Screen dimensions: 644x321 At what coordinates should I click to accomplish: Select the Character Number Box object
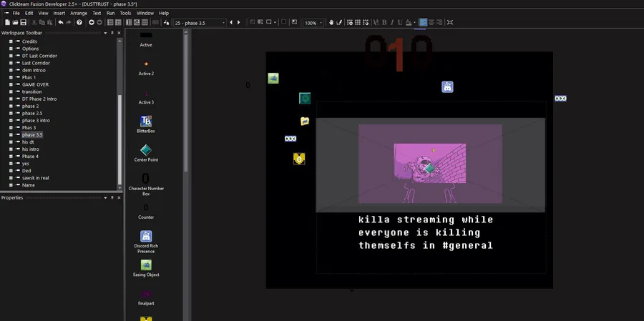tap(146, 184)
